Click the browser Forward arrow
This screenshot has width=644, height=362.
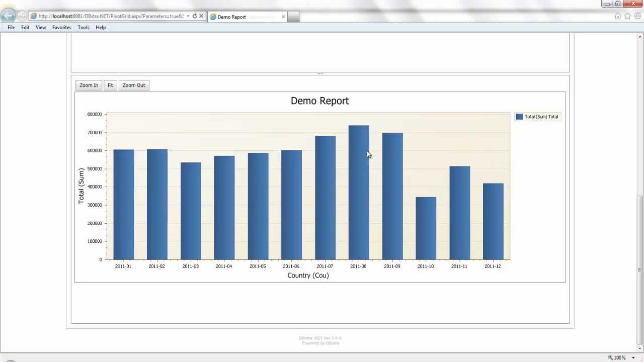(x=22, y=16)
